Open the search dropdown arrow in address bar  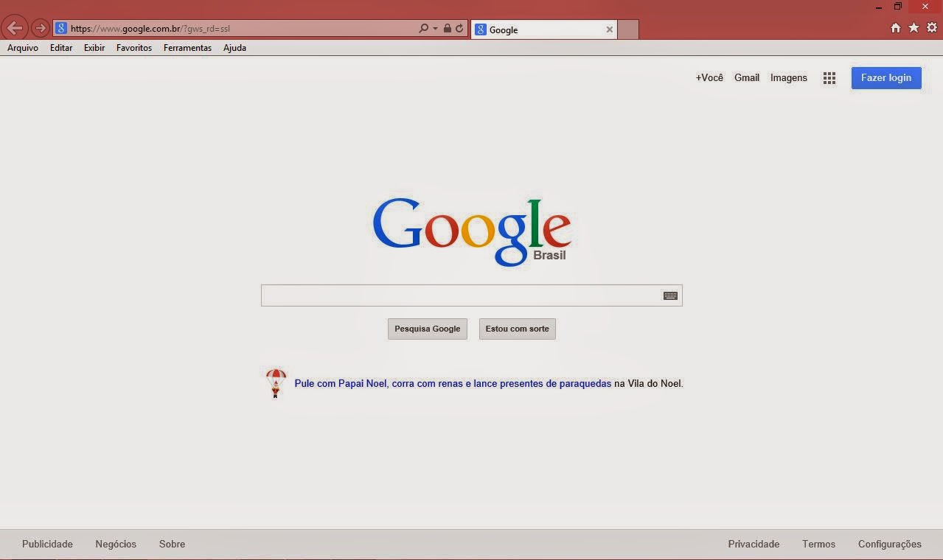click(x=435, y=28)
